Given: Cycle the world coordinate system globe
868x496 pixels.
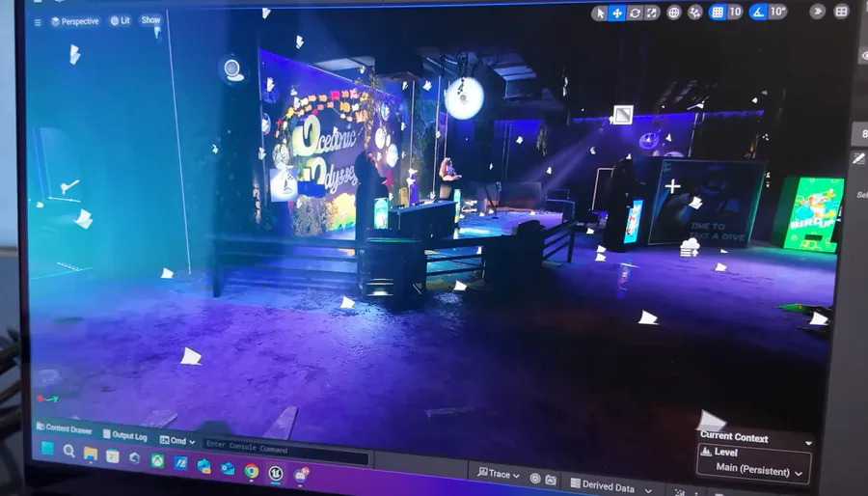Looking at the screenshot, I should pos(674,13).
